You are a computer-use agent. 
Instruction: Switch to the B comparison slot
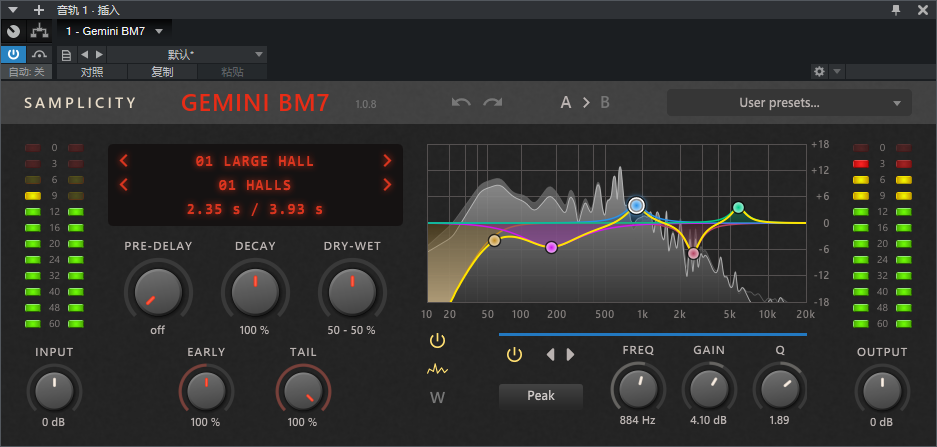[x=604, y=102]
